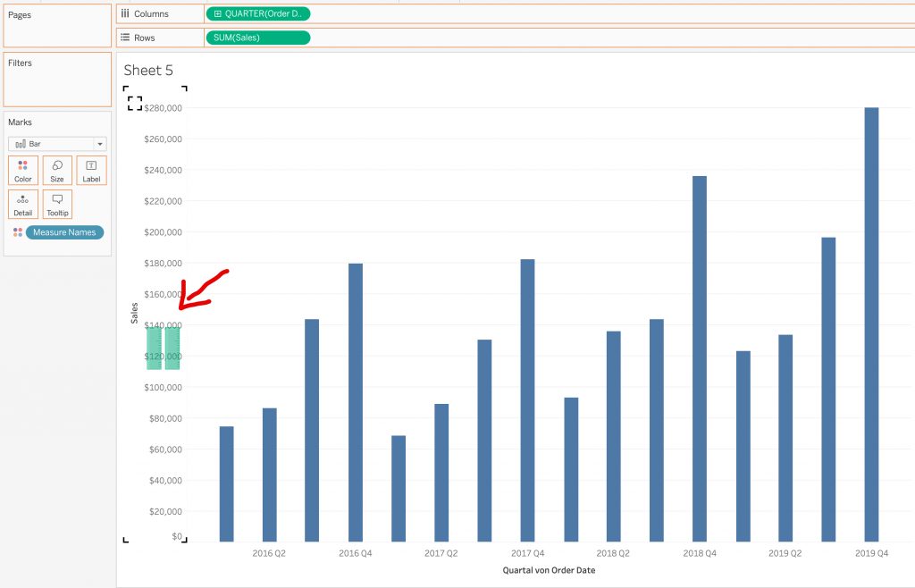Select the 2019 Q4 sales bar
This screenshot has height=588, width=915.
(871, 324)
